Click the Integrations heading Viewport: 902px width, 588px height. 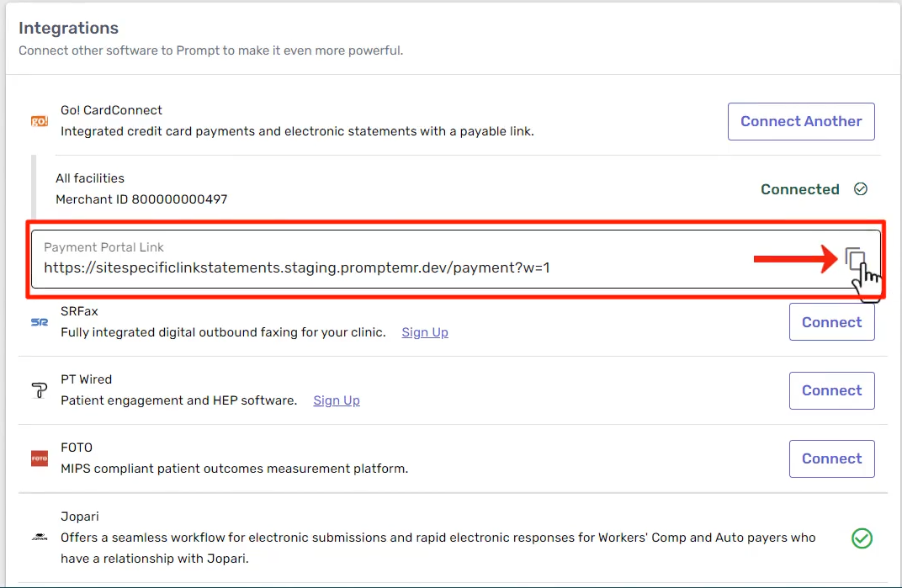[x=68, y=28]
